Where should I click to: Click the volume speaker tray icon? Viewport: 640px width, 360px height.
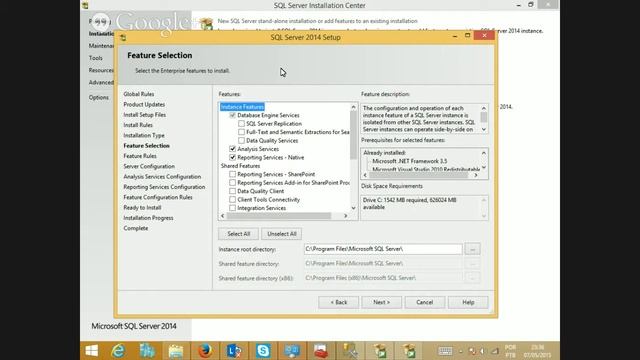pyautogui.click(x=483, y=351)
